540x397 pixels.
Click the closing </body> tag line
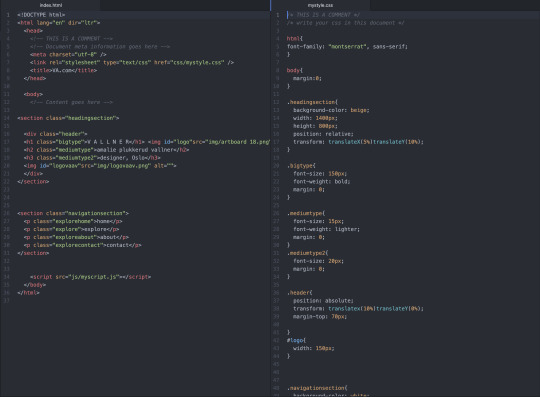click(35, 285)
